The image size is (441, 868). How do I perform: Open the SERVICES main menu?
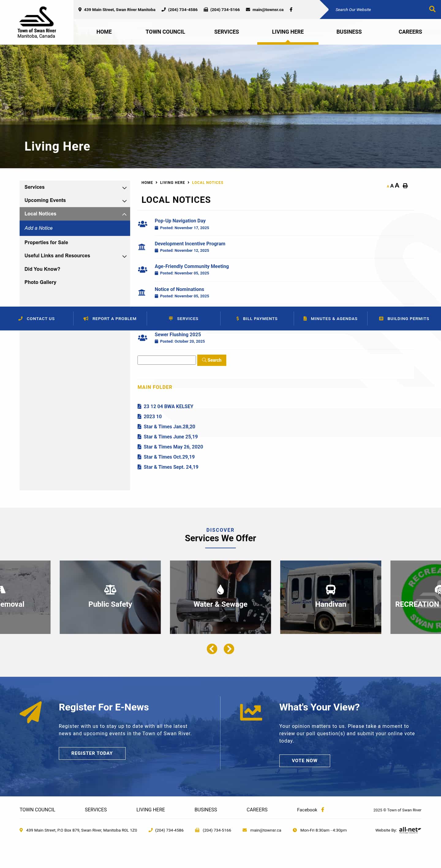[226, 32]
